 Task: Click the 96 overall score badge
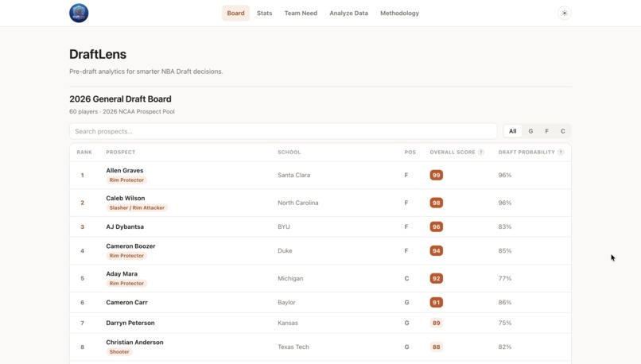click(x=436, y=227)
